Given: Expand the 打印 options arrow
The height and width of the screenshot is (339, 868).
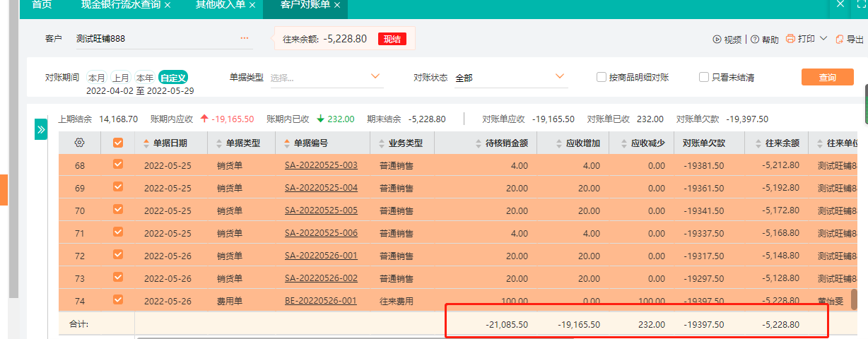Looking at the screenshot, I should [823, 39].
